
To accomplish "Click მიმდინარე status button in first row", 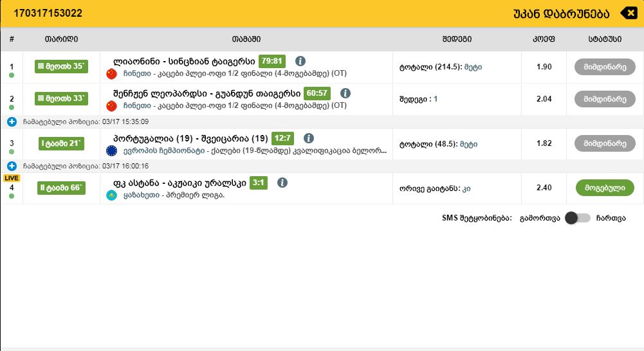I will (604, 67).
